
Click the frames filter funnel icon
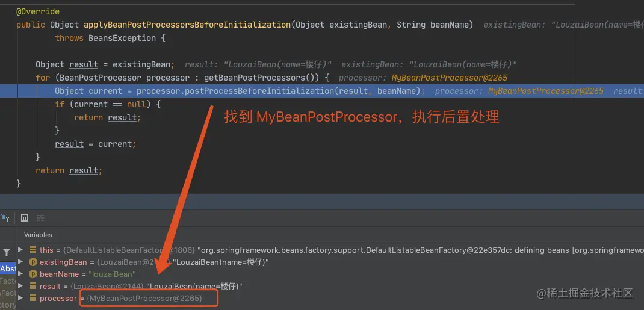[7, 253]
